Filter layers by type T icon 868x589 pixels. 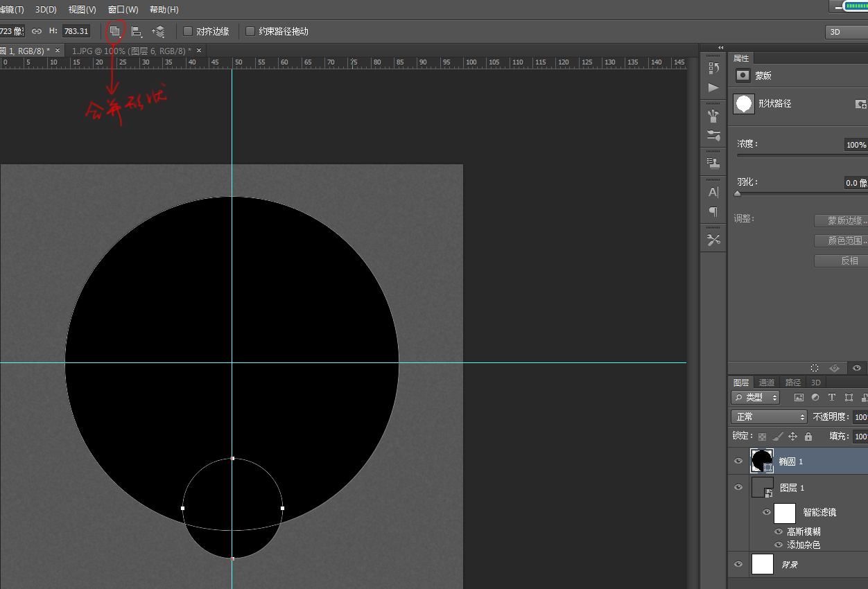pos(832,398)
